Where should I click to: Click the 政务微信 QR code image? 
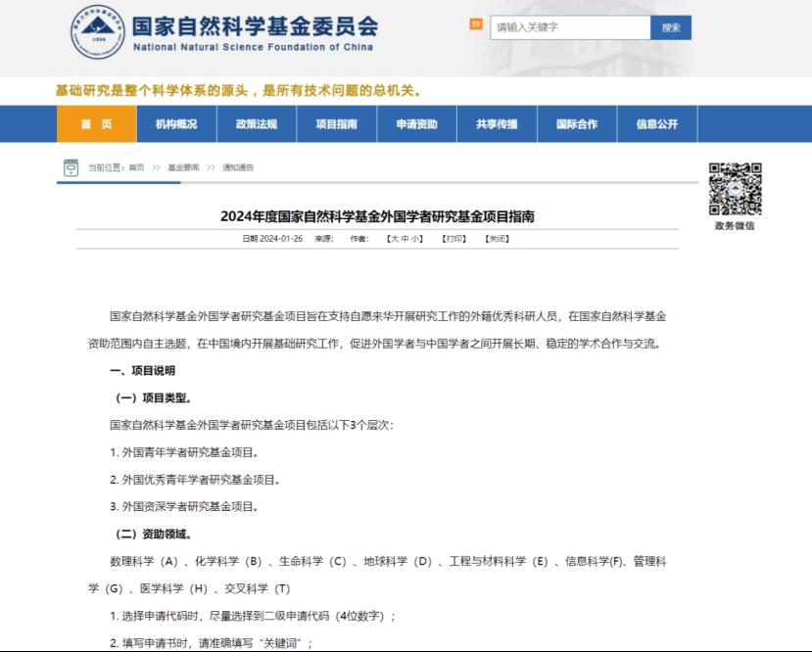(x=735, y=189)
